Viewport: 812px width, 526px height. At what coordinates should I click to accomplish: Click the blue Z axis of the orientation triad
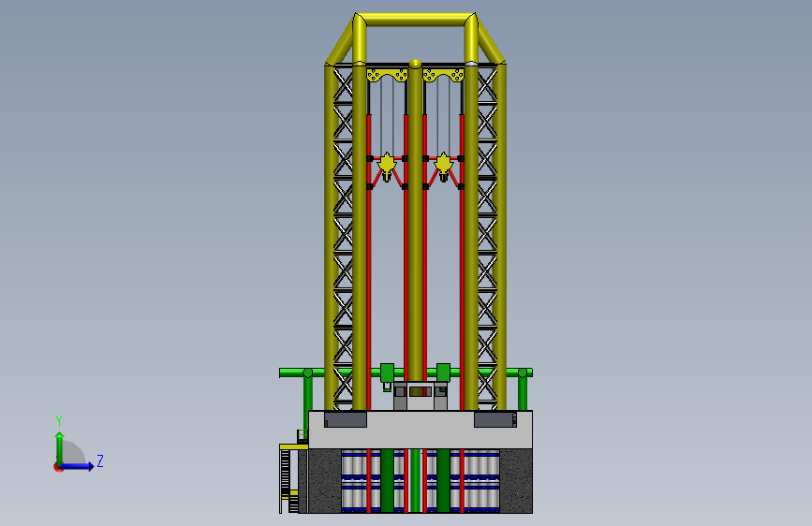[77, 466]
